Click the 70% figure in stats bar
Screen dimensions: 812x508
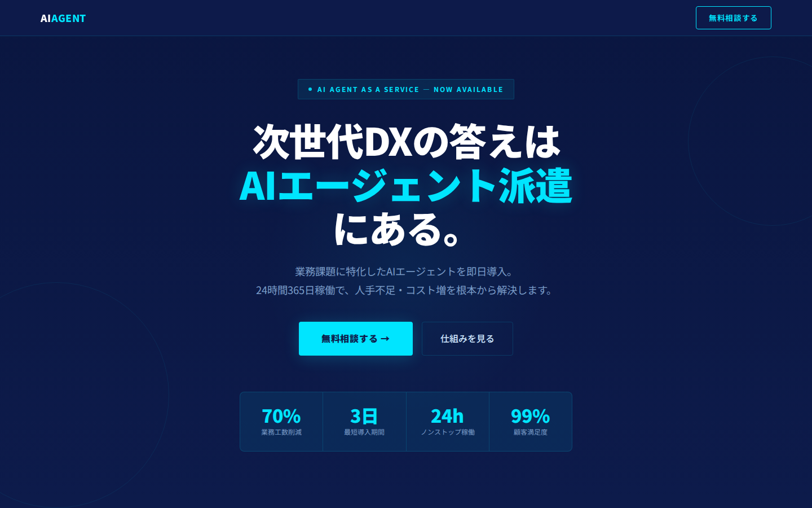tap(281, 416)
